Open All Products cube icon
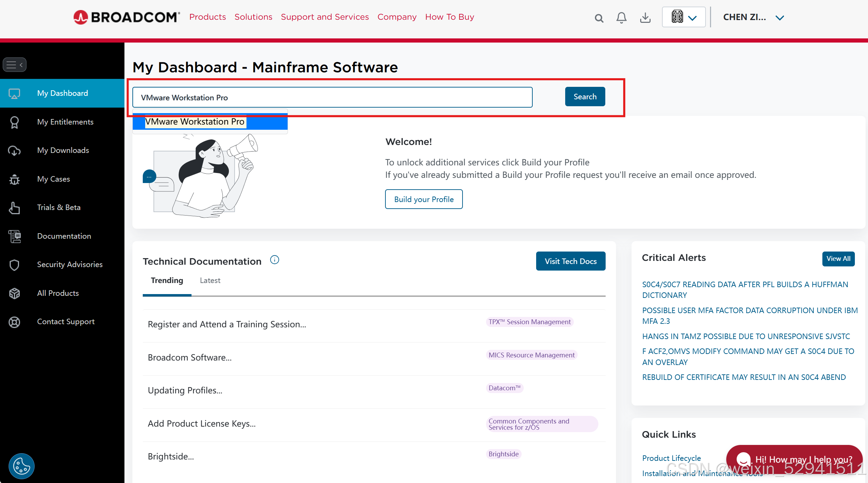 pyautogui.click(x=14, y=293)
